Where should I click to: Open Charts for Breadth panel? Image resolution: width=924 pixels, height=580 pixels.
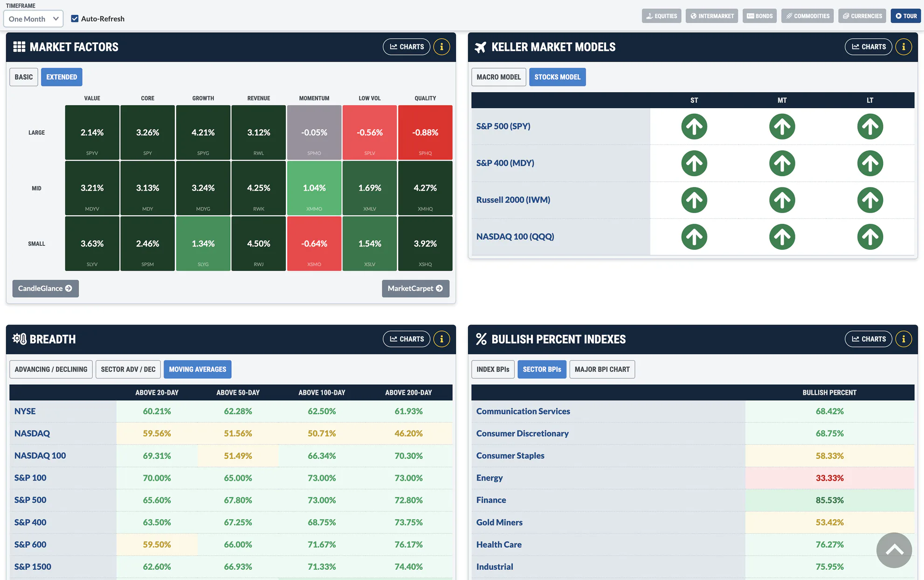coord(407,339)
